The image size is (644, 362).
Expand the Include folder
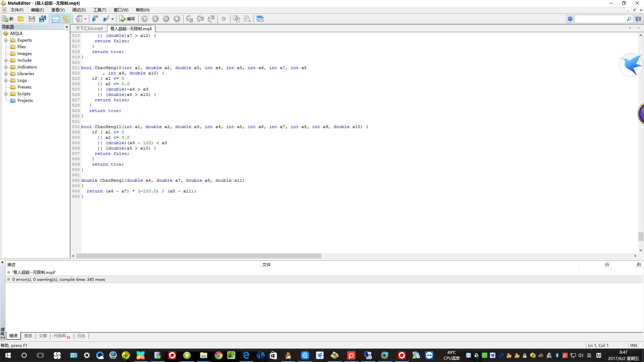pyautogui.click(x=6, y=60)
